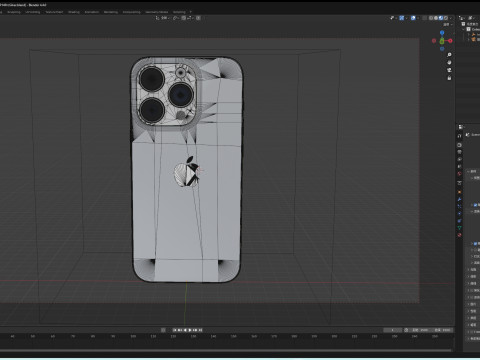Open the Object Constraints properties tab

(459, 221)
